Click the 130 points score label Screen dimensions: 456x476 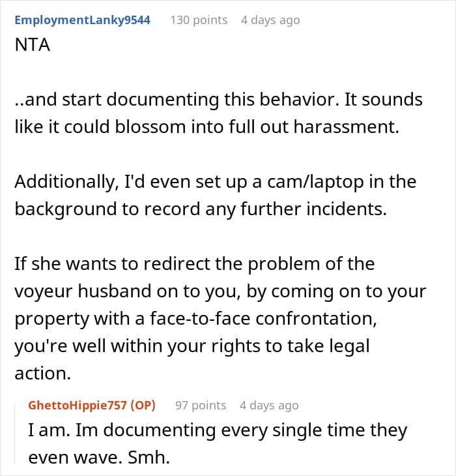pyautogui.click(x=199, y=20)
